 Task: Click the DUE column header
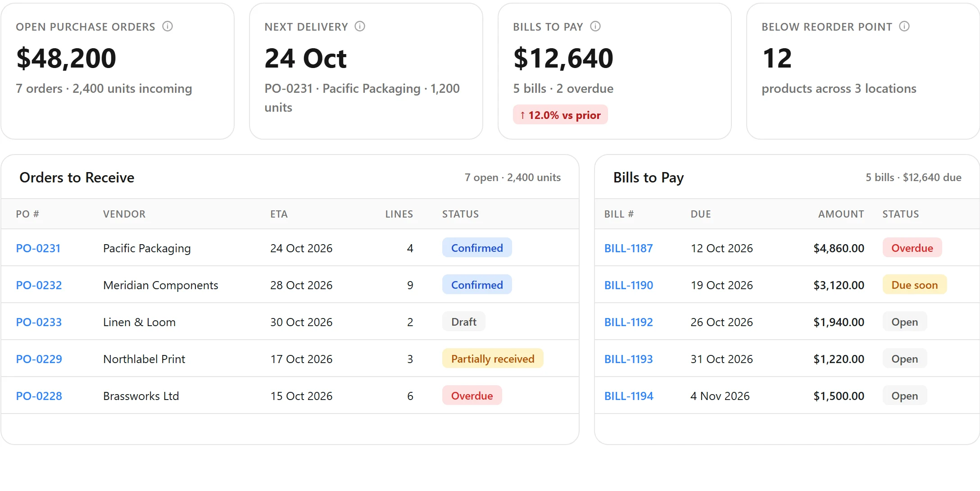(x=701, y=214)
